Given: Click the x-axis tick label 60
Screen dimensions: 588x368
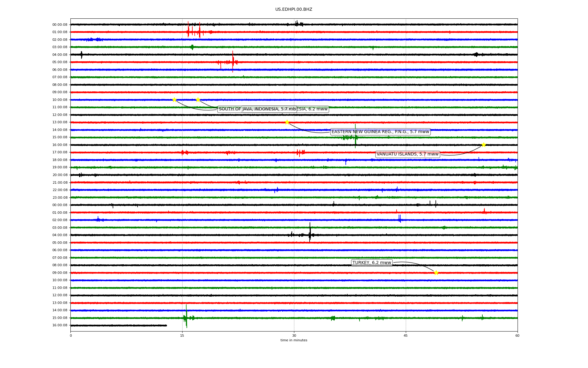Looking at the screenshot, I should [517, 335].
